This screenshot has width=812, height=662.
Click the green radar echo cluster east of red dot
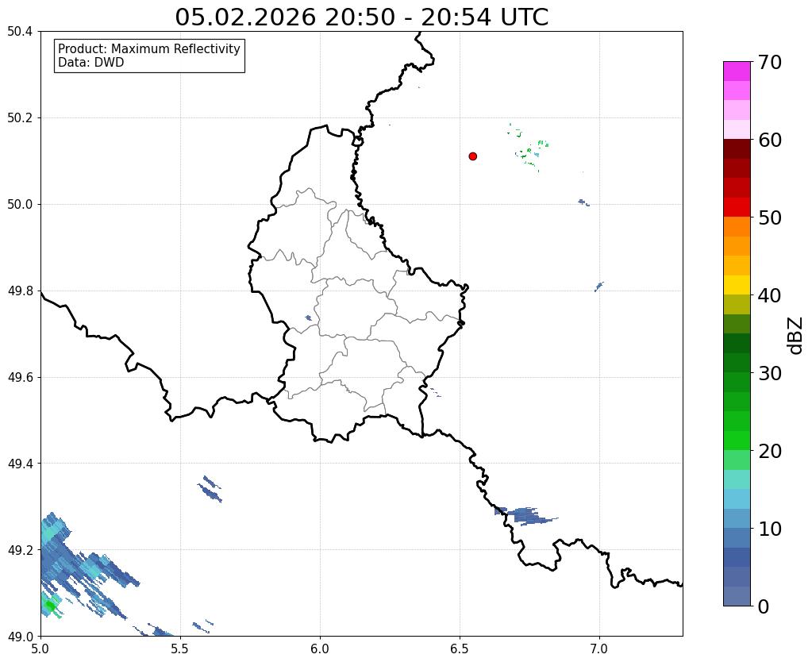[x=528, y=148]
